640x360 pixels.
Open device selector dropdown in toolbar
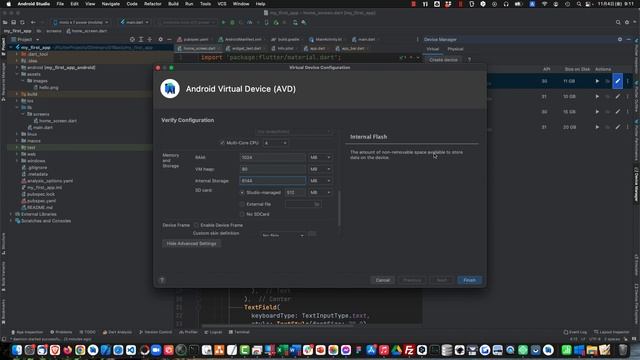coord(81,22)
